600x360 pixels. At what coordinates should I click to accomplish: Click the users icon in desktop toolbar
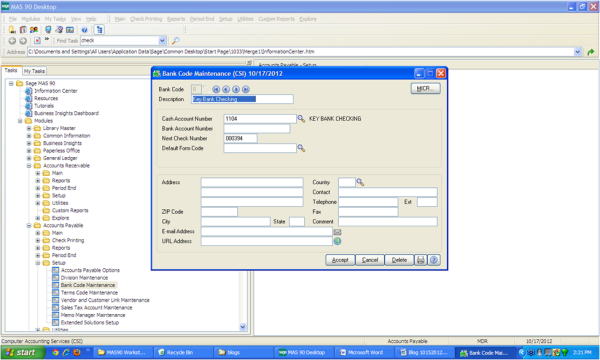point(34,30)
